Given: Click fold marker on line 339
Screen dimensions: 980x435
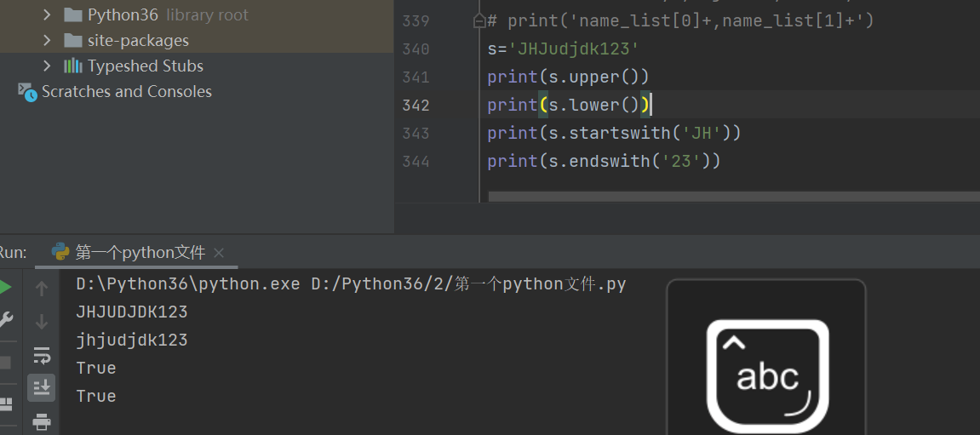Looking at the screenshot, I should (479, 20).
